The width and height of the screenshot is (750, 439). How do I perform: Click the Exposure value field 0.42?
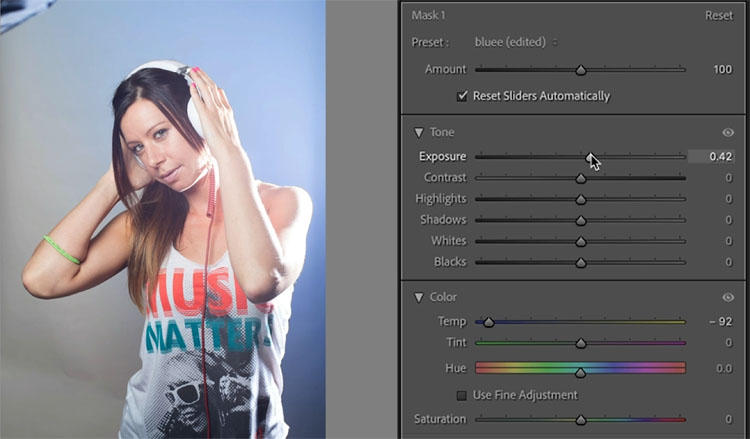[x=711, y=156]
